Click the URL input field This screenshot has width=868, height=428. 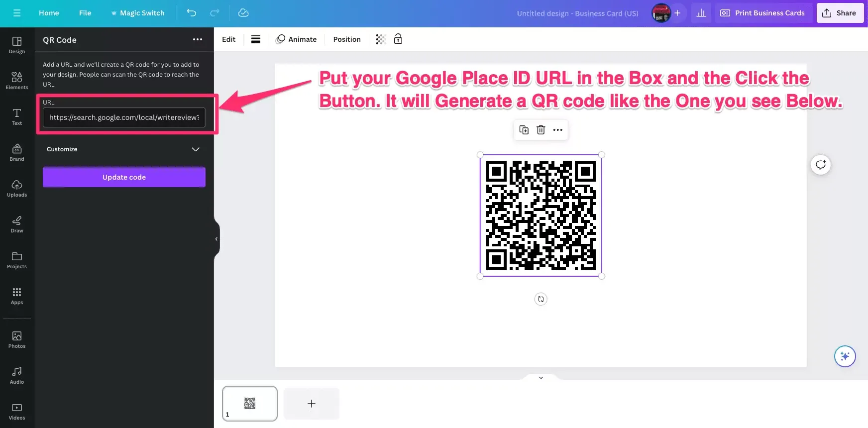coord(124,117)
